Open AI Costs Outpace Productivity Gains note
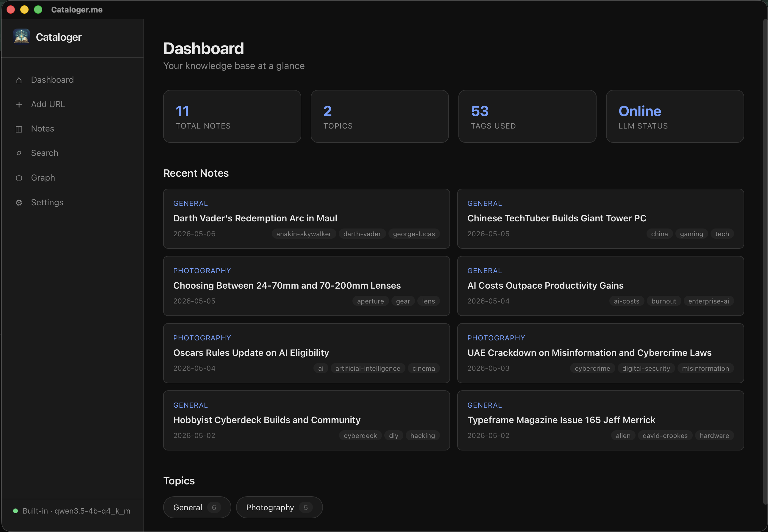 (x=601, y=286)
